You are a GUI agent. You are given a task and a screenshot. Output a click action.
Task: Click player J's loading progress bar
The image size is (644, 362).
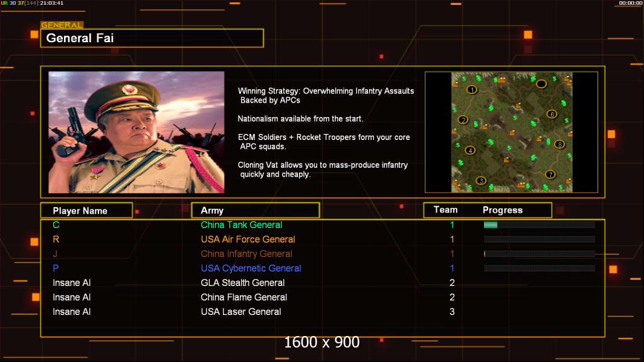tap(539, 254)
